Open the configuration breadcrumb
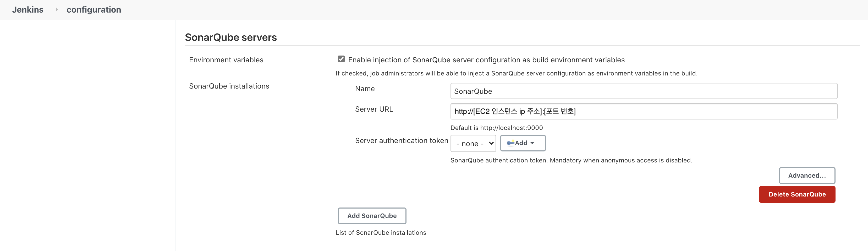The image size is (868, 251). coord(94,10)
